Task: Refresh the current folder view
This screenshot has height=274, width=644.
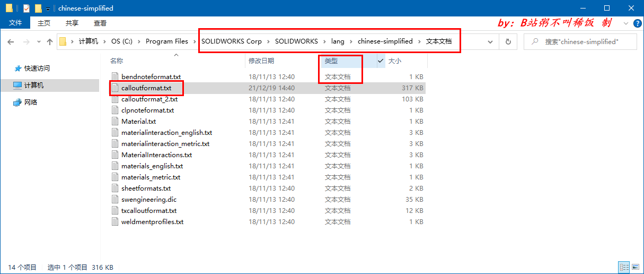Action: click(508, 41)
